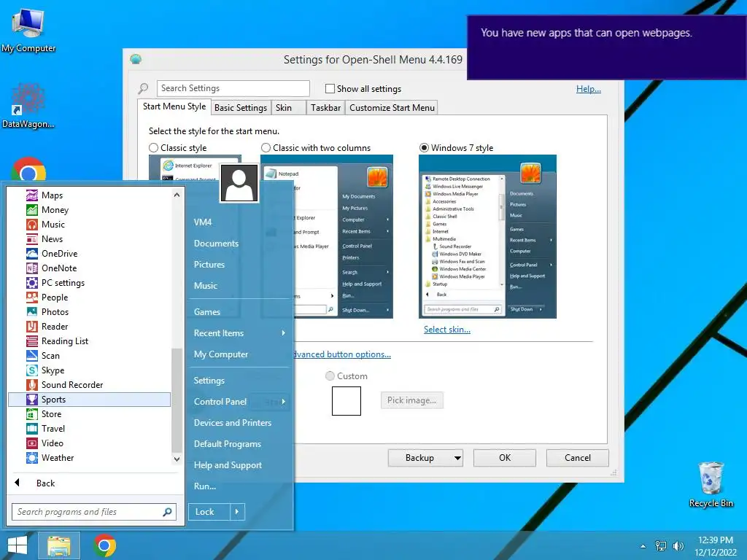Launch the Sound Recorder icon

click(x=32, y=385)
